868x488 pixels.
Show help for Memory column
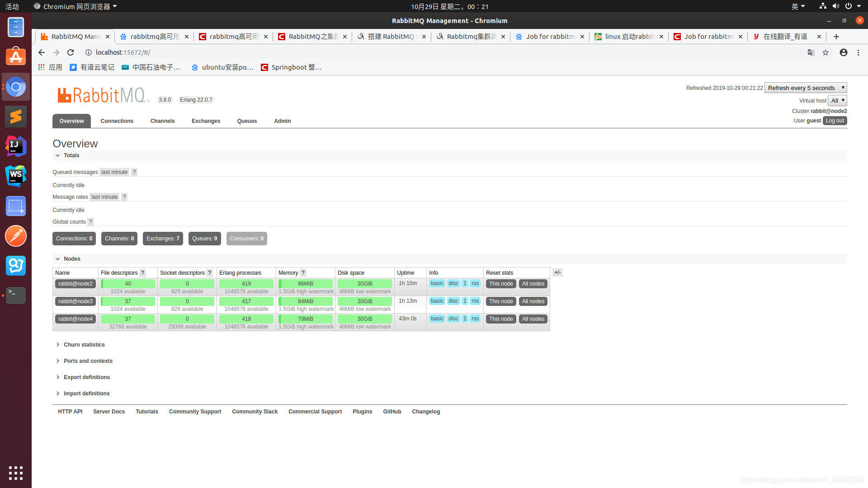303,273
